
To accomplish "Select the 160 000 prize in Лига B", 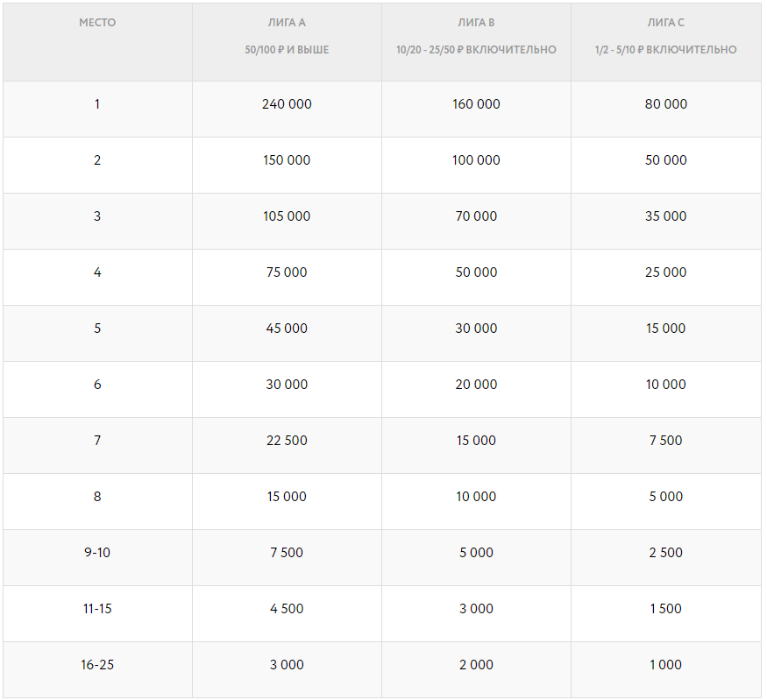I will [476, 104].
